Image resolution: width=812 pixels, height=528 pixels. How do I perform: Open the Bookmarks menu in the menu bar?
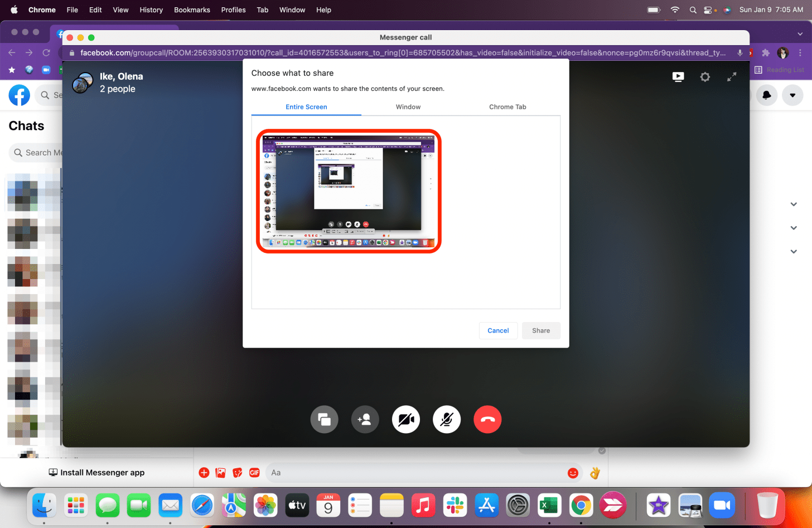coord(192,9)
